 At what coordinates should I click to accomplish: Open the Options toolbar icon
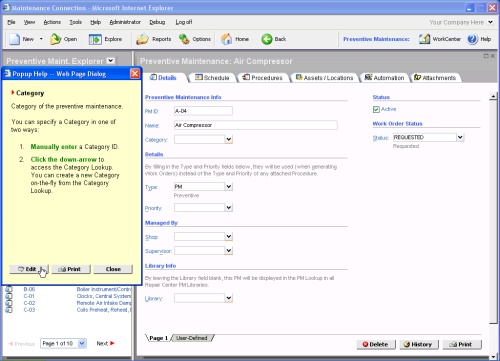(184, 39)
